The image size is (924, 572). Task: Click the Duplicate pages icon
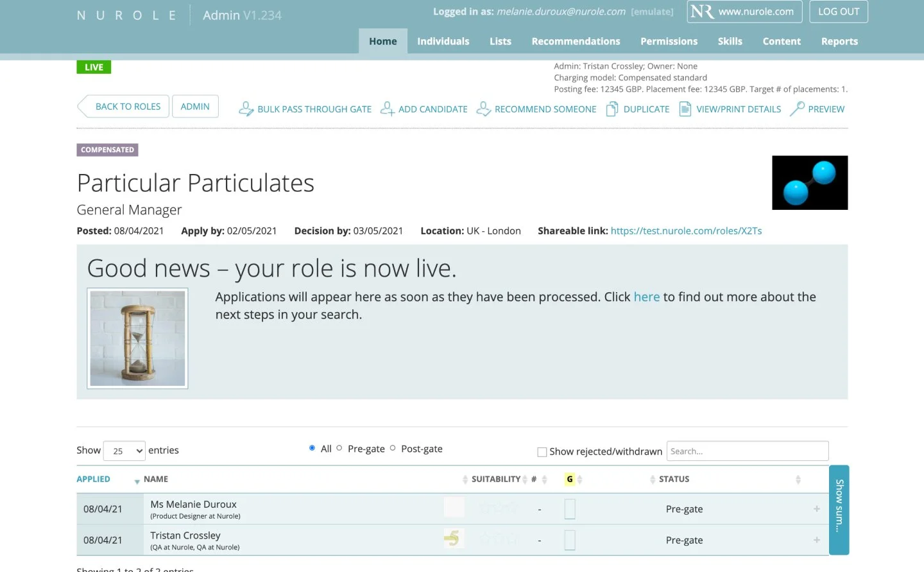click(x=613, y=109)
